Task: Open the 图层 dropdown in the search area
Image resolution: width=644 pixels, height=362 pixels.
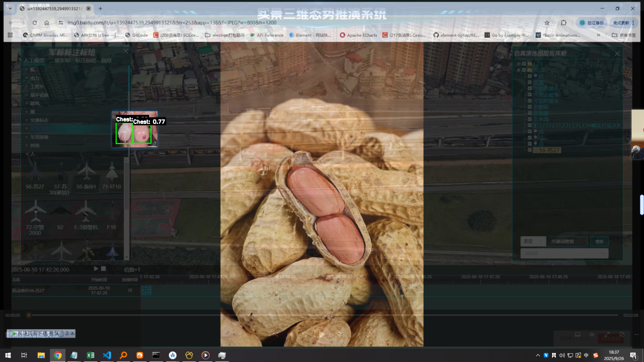Action: click(533, 241)
